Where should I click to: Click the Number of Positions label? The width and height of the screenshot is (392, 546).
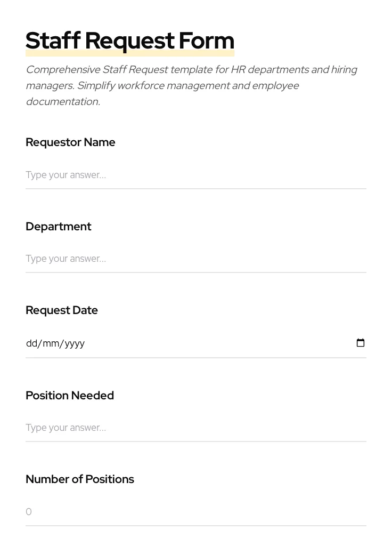coord(80,479)
